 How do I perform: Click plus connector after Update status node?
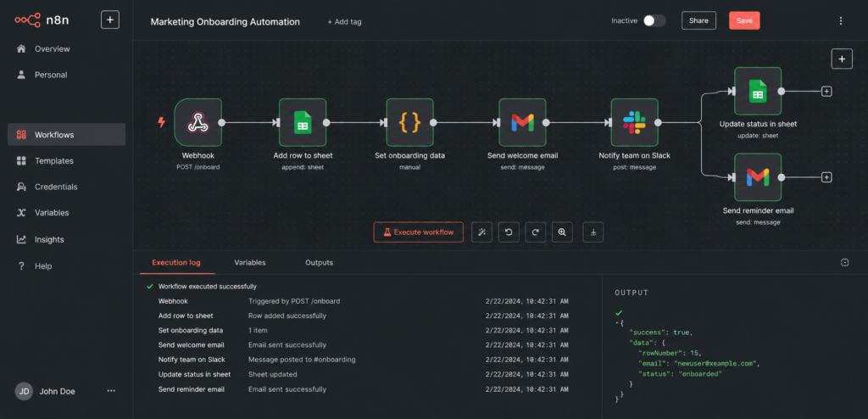826,92
